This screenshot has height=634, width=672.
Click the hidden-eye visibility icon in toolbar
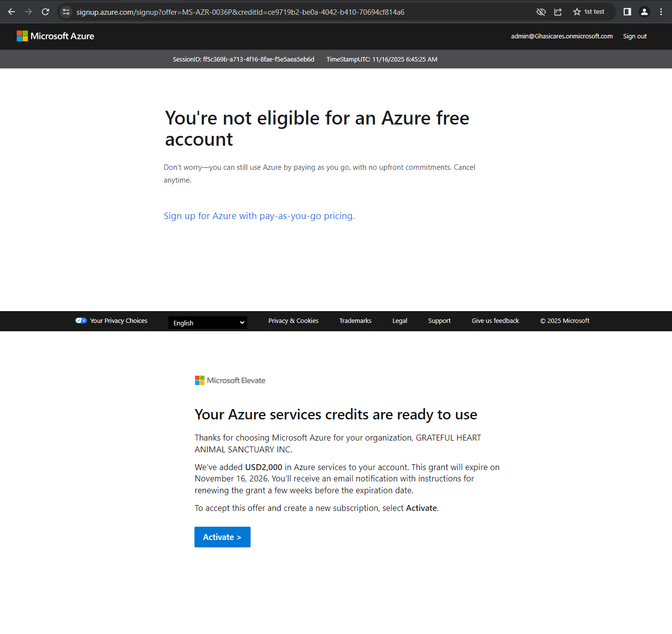point(541,11)
